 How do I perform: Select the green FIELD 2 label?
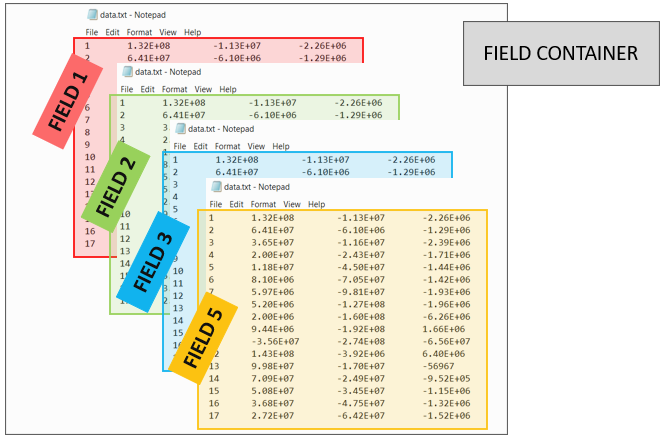(123, 177)
